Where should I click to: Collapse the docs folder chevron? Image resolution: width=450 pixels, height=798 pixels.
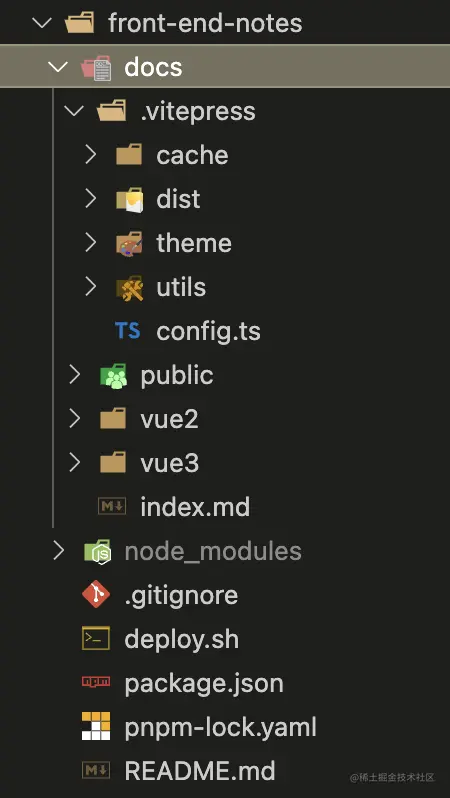58,67
